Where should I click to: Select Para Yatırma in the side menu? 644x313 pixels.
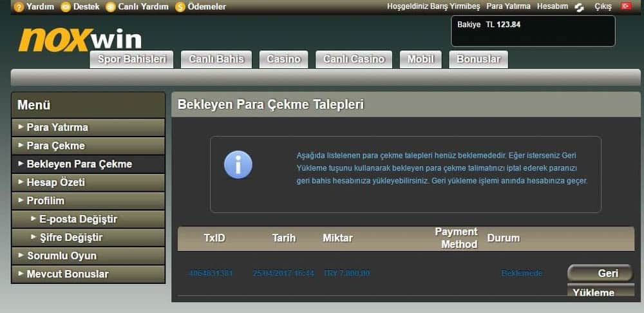tap(88, 128)
